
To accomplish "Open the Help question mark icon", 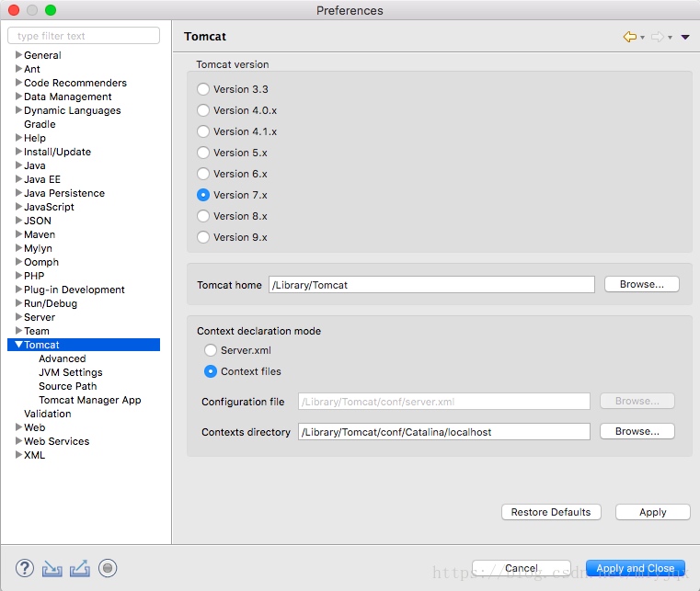I will (25, 568).
